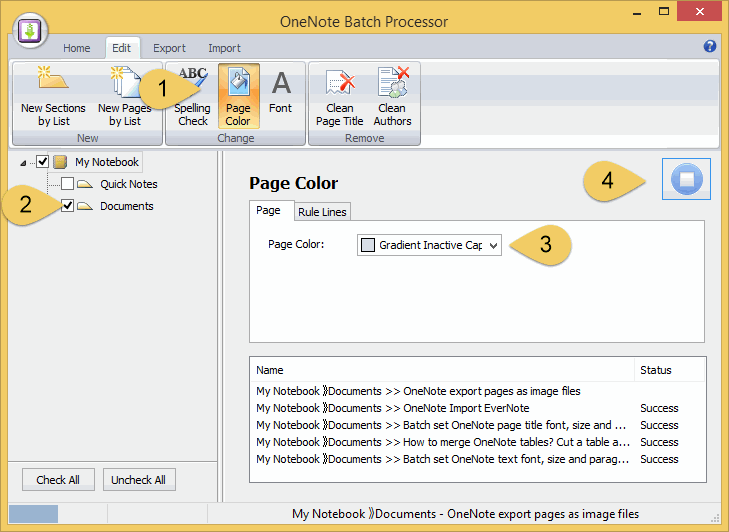
Task: Click the Page Color preview swatch
Action: pyautogui.click(x=368, y=245)
